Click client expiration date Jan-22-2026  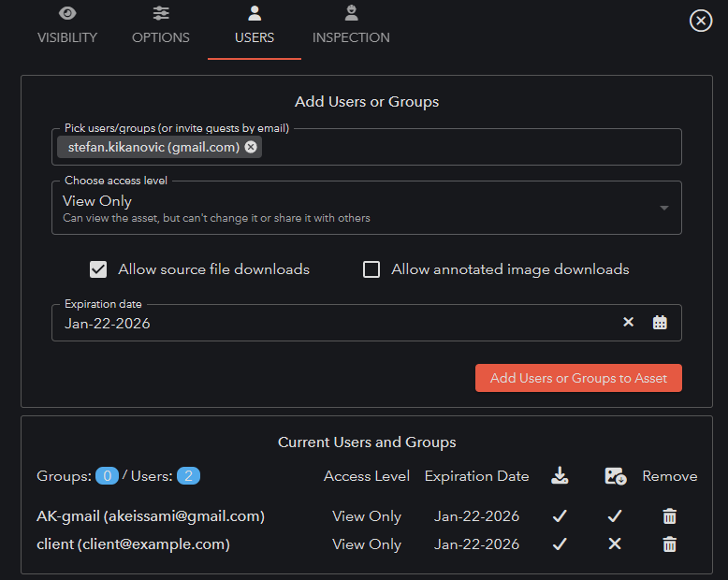(476, 544)
